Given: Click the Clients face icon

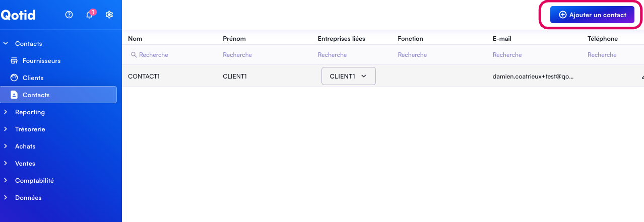Looking at the screenshot, I should 14,78.
